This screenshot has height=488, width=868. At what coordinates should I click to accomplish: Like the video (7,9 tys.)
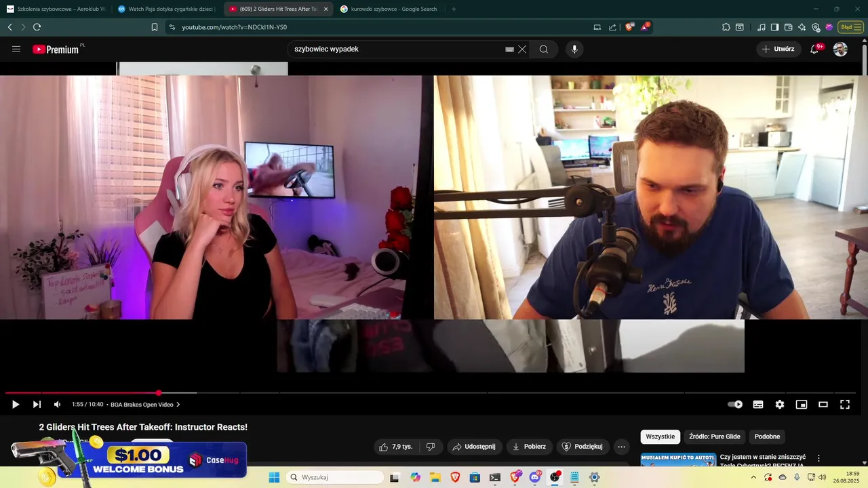396,447
